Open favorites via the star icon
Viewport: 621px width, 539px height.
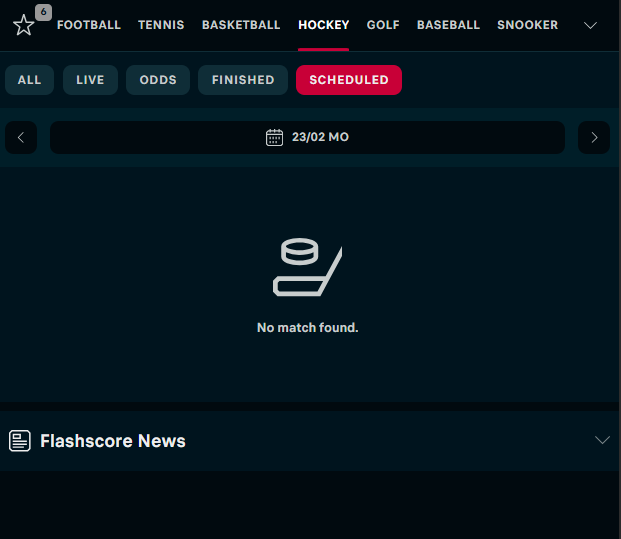[24, 25]
